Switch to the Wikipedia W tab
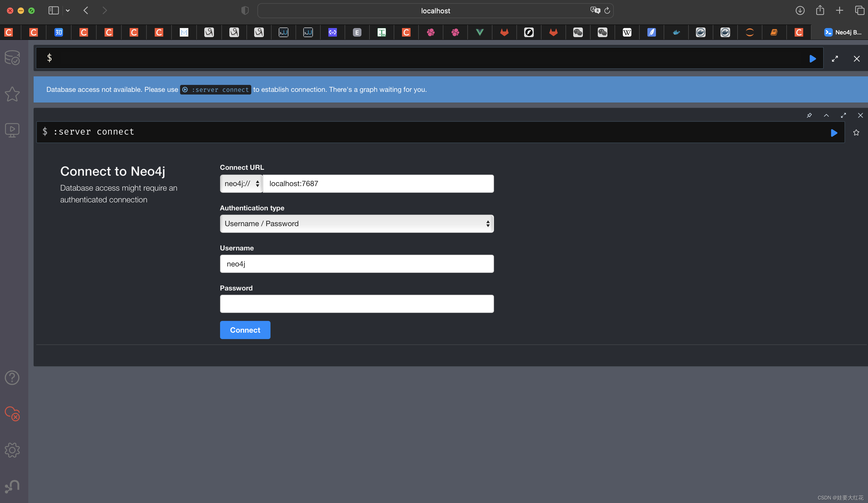 point(627,32)
